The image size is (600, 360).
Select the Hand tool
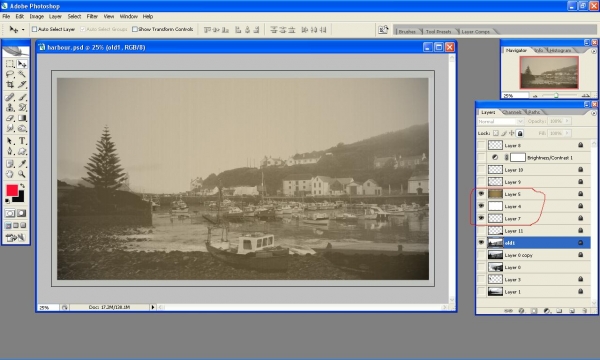click(10, 174)
